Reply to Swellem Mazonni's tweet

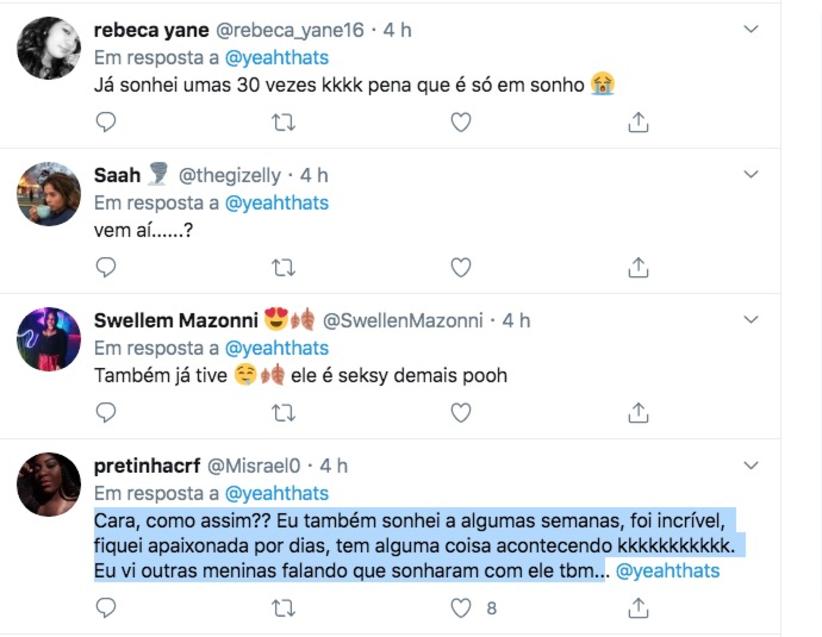(106, 412)
